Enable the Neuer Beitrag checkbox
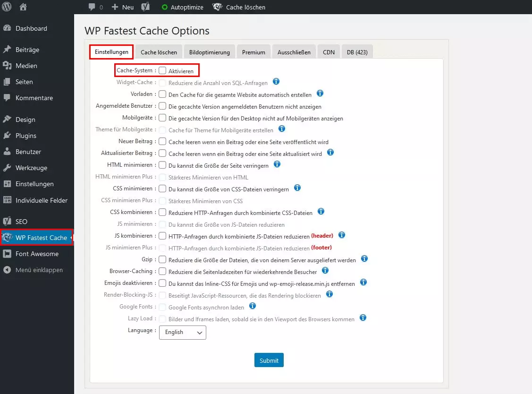The width and height of the screenshot is (532, 394). [x=162, y=141]
